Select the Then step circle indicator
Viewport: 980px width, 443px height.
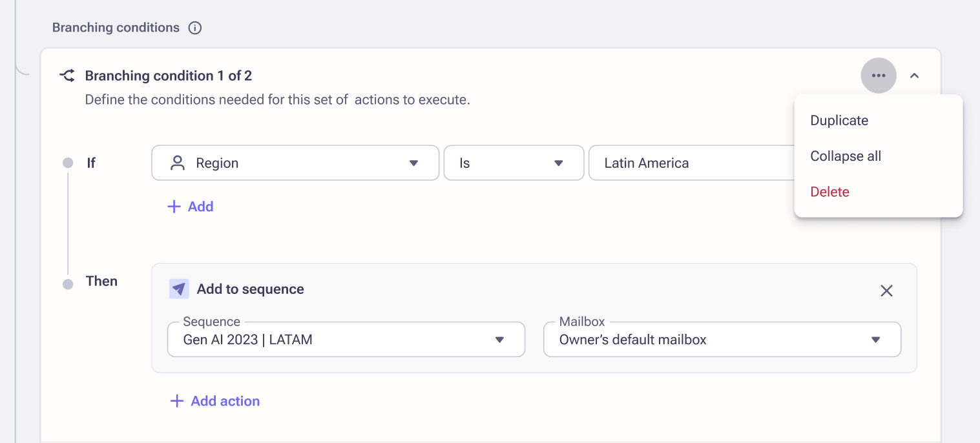pos(68,283)
